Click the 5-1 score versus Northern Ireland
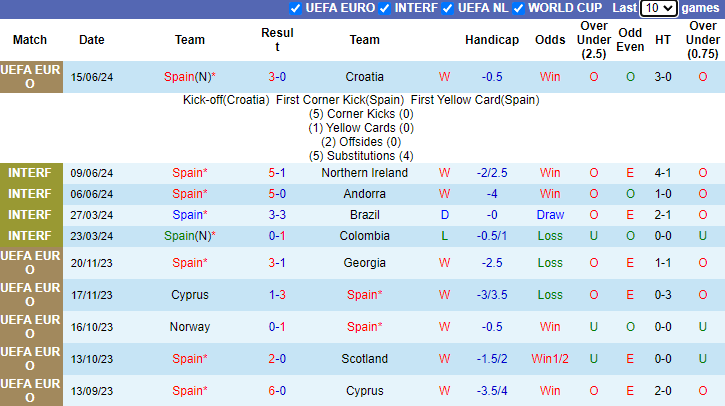 pyautogui.click(x=277, y=172)
